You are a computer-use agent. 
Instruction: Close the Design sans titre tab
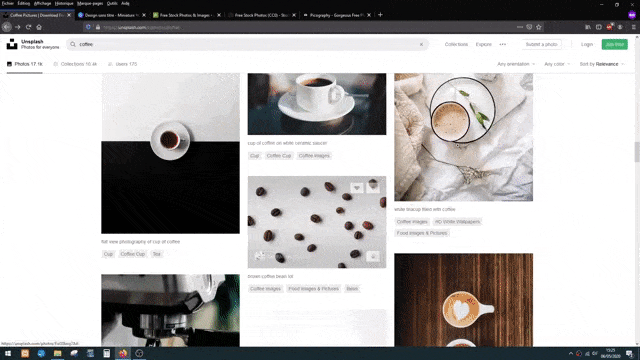(144, 15)
